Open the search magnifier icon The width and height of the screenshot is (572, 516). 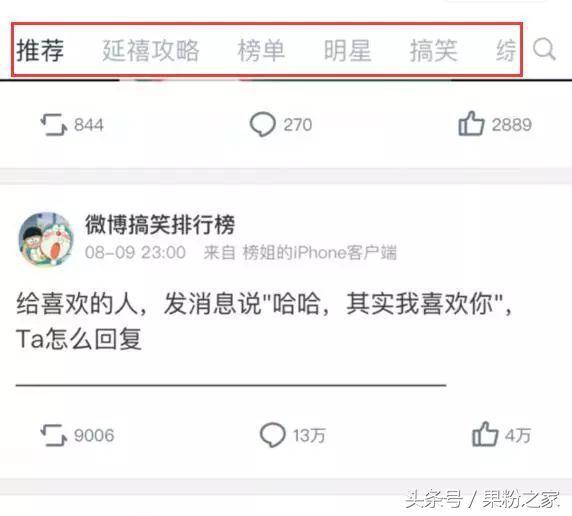(544, 49)
